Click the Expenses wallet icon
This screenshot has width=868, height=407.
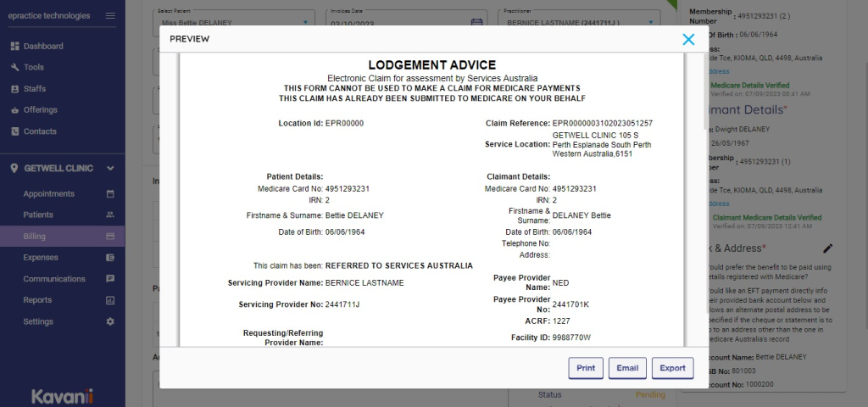(109, 258)
